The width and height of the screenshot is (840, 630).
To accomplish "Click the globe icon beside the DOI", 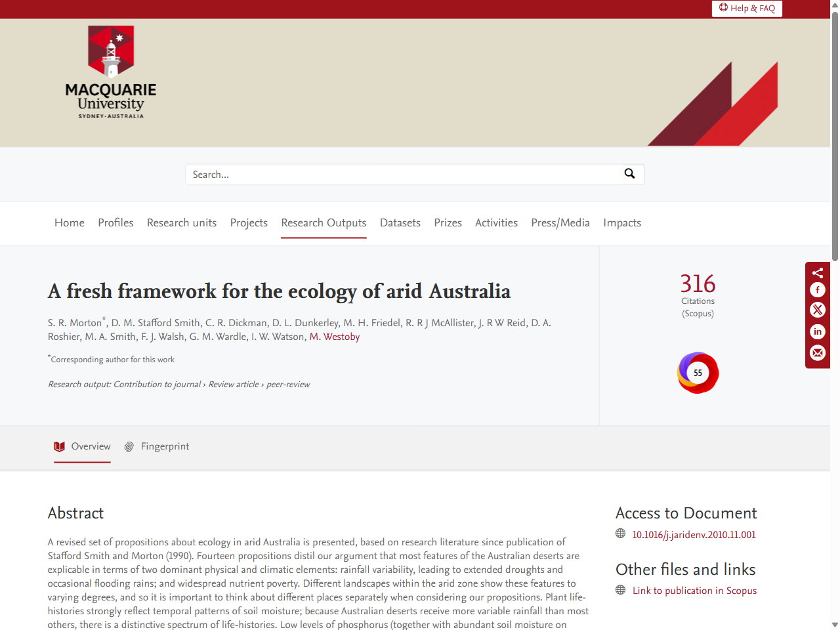I will coord(619,534).
